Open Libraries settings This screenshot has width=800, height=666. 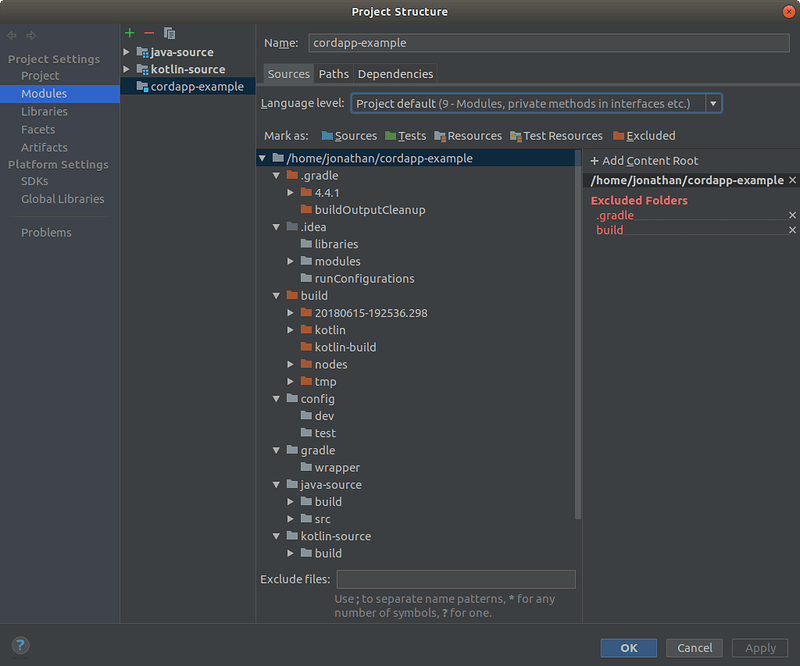[x=44, y=111]
